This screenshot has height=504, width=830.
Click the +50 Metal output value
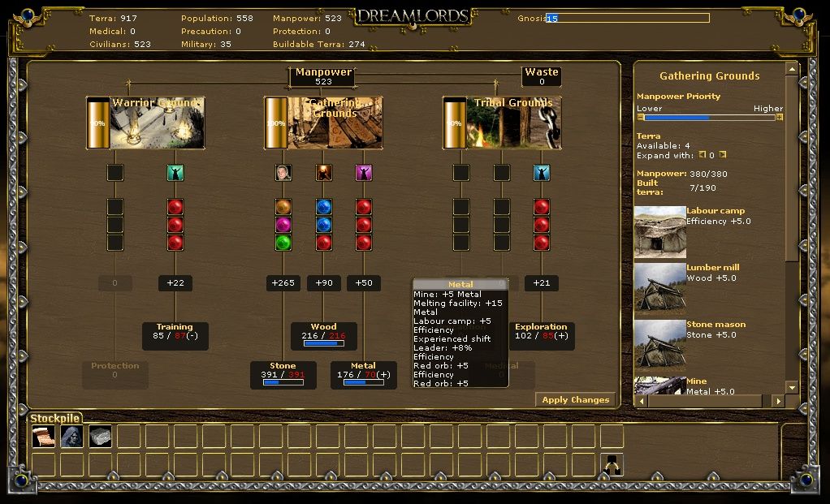pos(364,283)
